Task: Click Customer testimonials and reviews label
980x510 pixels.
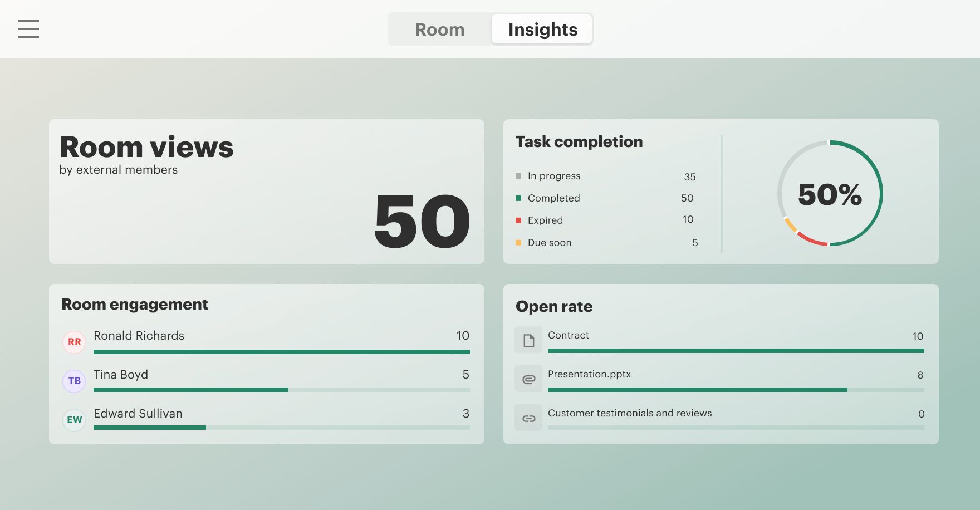Action: tap(630, 413)
